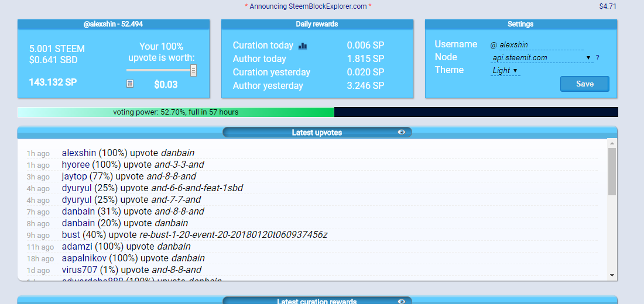
Task: Click the 5.001 STEEM balance
Action: [57, 49]
